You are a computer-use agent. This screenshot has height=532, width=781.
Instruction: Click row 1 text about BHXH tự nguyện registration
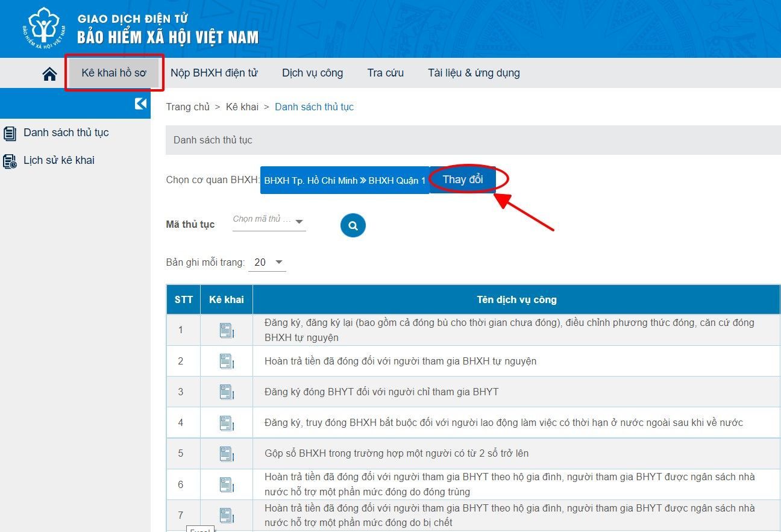(x=509, y=330)
